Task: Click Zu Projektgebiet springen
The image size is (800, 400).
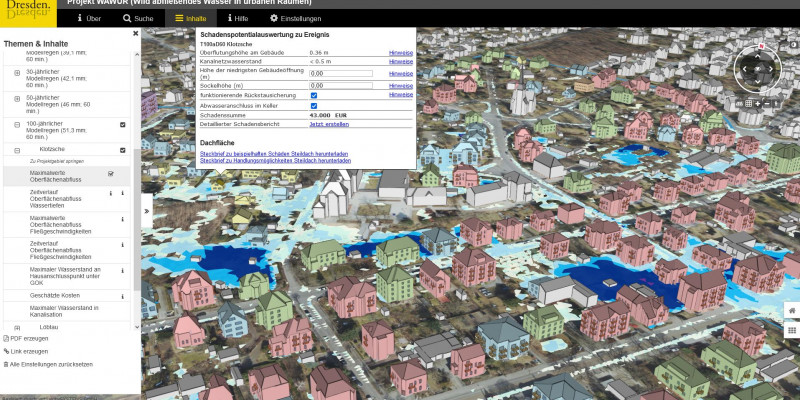Action: pos(57,161)
